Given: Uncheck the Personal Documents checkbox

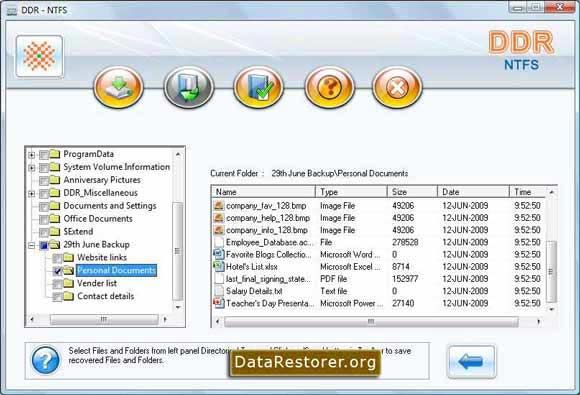Looking at the screenshot, I should coord(57,271).
